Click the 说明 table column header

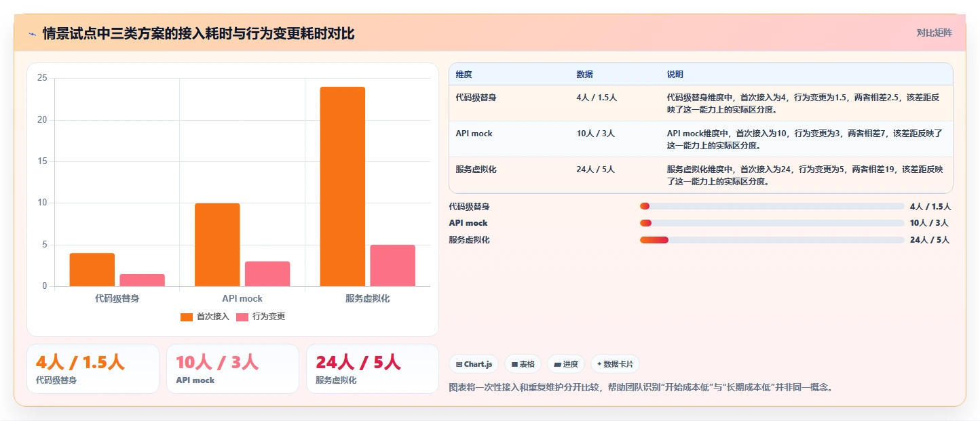point(675,75)
